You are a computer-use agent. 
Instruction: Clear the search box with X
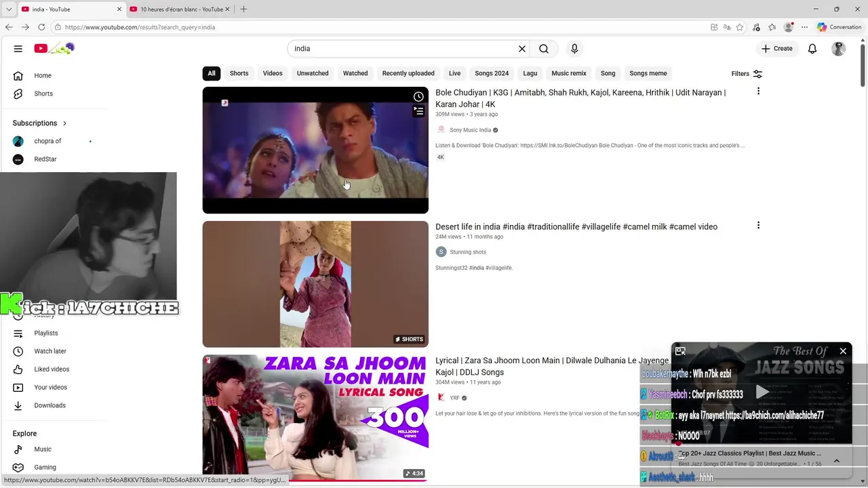click(522, 49)
